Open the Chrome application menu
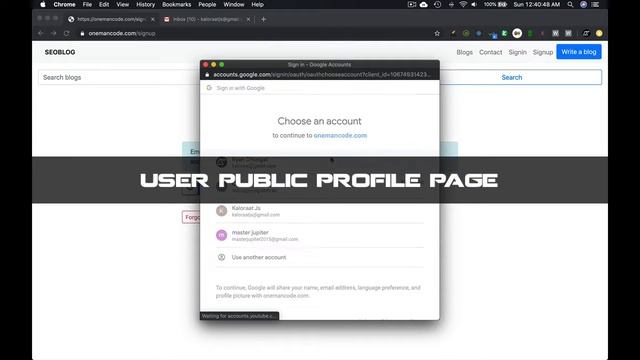640x360 pixels. [x=64, y=4]
